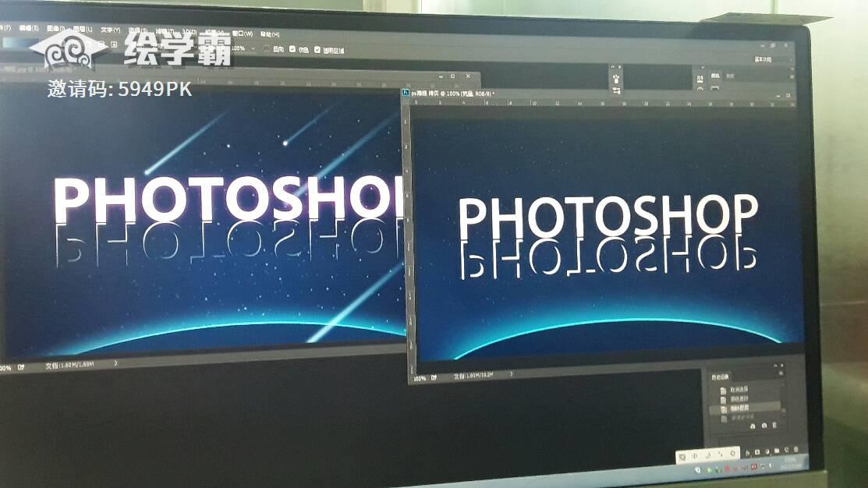Open the 图层(L) menu

pos(83,29)
